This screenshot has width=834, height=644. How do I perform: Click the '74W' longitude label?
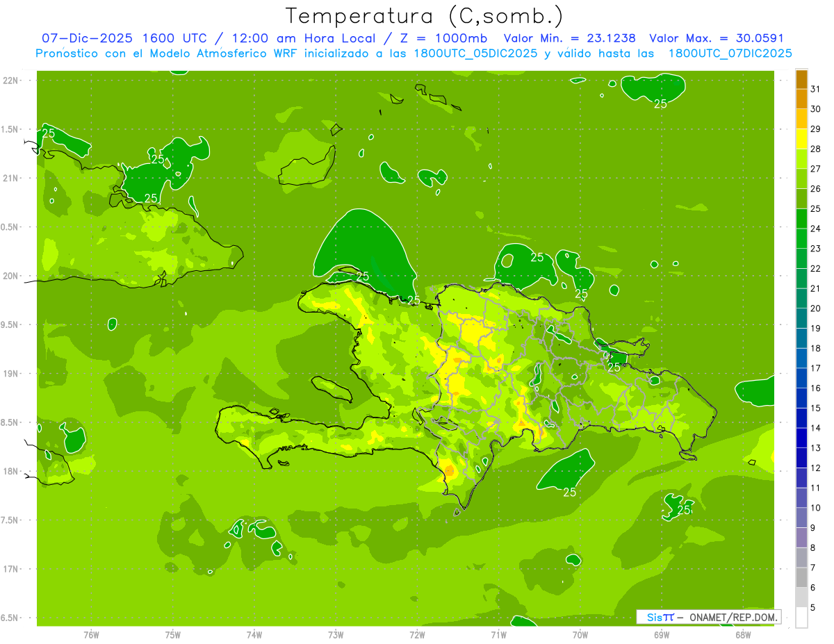254,634
